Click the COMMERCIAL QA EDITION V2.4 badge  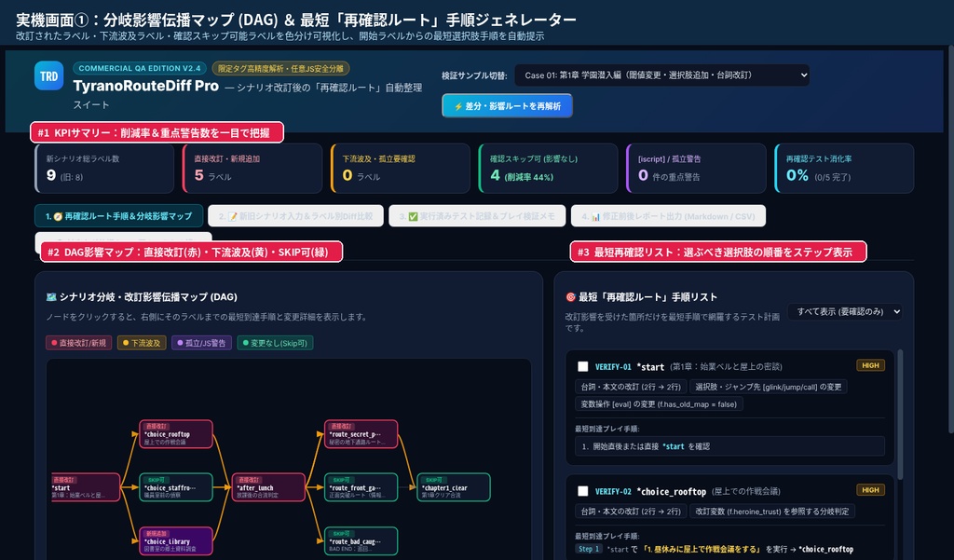tap(140, 69)
